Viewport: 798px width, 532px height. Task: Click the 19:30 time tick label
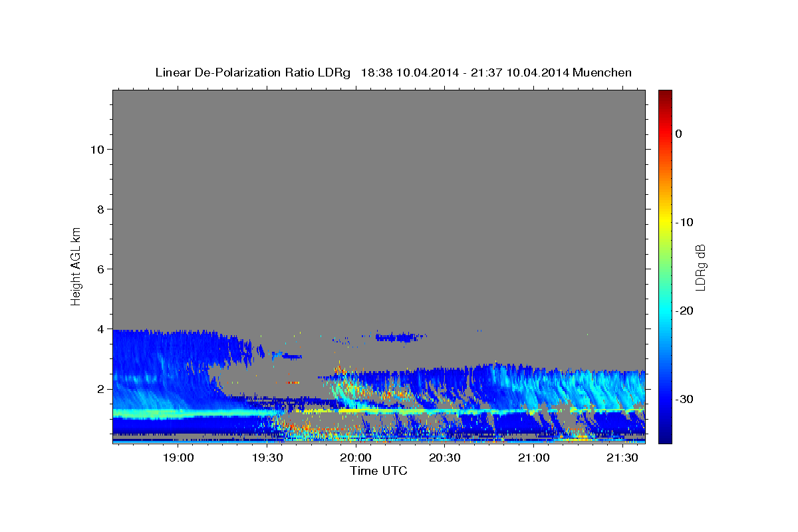267,458
